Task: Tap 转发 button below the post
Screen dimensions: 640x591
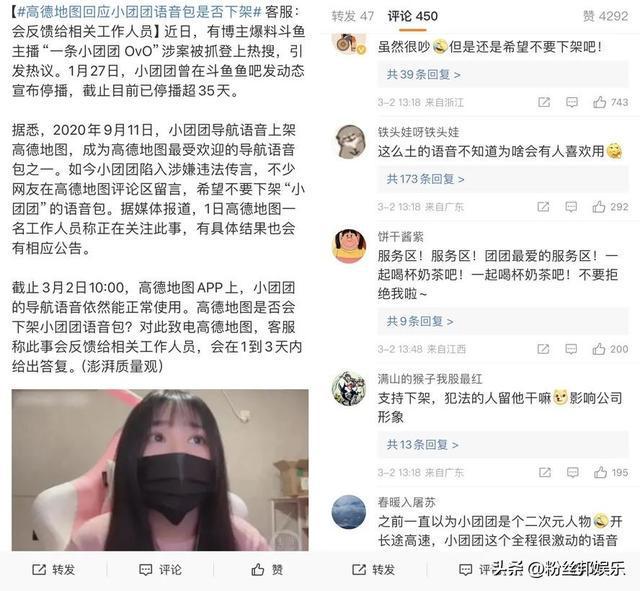Action: tap(53, 569)
